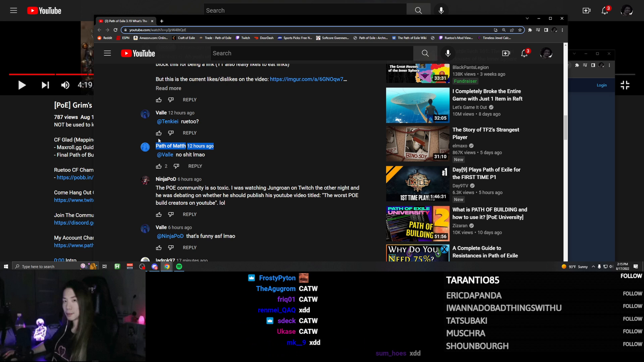
Task: Reply to NinjaPoD's comment
Action: tap(190, 214)
